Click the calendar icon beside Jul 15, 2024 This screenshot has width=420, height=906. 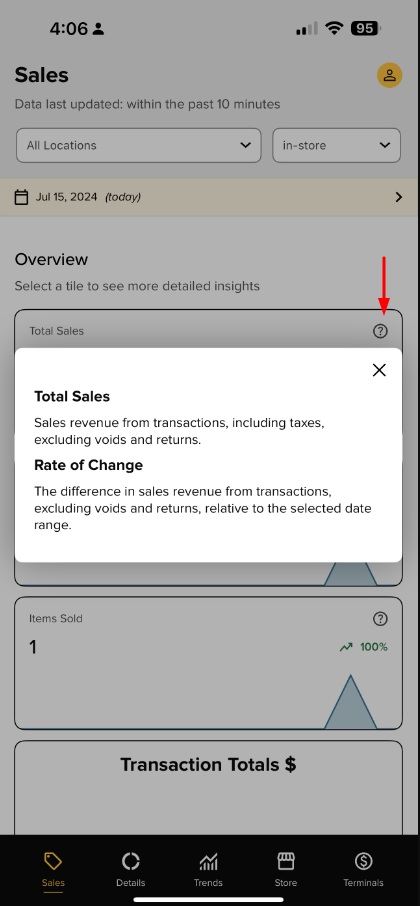pyautogui.click(x=21, y=197)
